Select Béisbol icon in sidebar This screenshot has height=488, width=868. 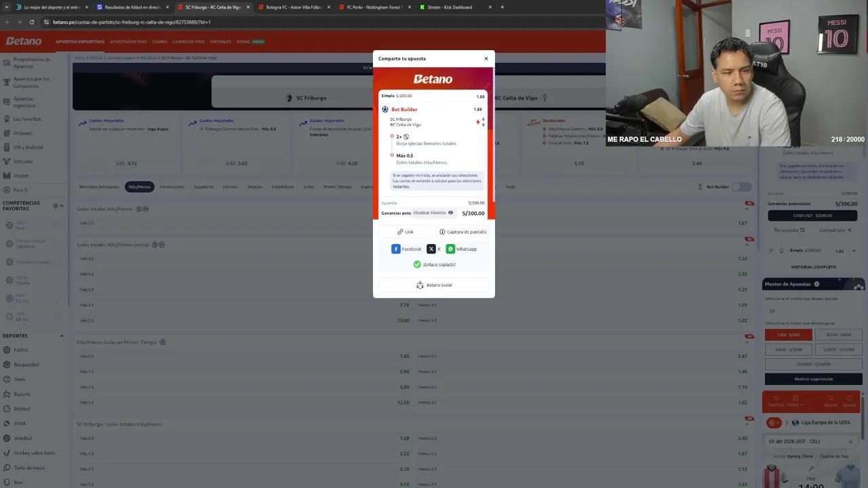(x=7, y=409)
